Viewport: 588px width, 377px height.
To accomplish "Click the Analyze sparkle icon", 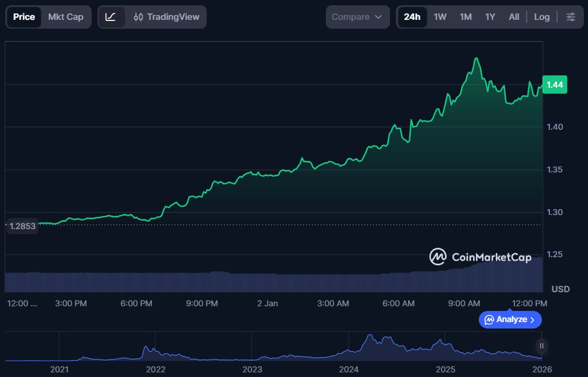I will [x=489, y=320].
